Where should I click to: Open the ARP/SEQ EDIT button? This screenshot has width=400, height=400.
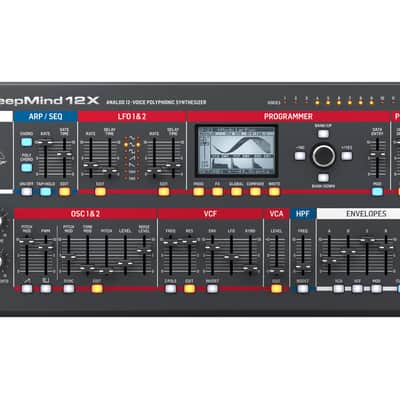[x=64, y=192]
